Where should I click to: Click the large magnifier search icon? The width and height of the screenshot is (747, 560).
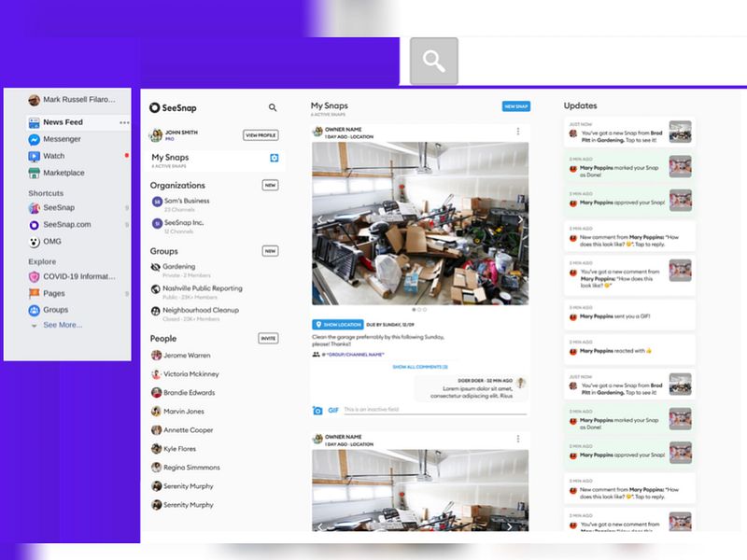coord(433,61)
